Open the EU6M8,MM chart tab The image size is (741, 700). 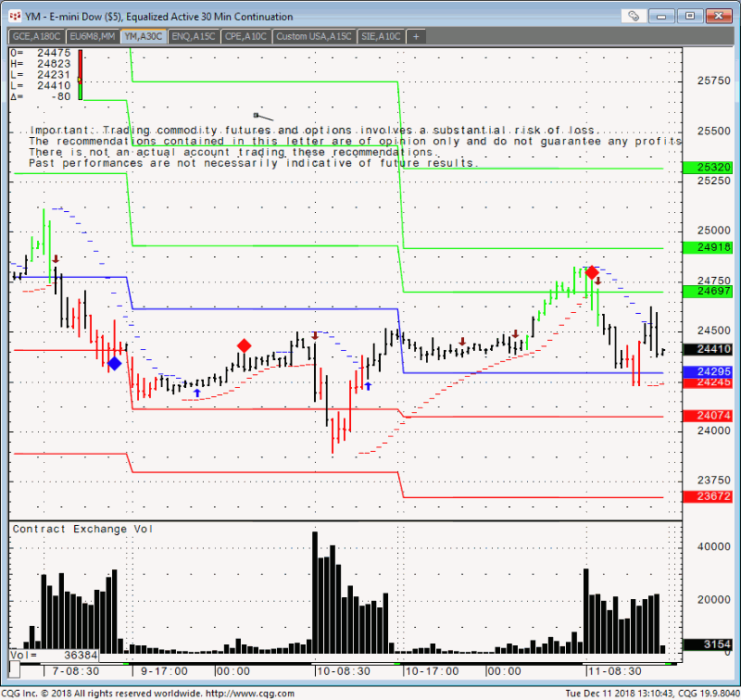pyautogui.click(x=91, y=36)
